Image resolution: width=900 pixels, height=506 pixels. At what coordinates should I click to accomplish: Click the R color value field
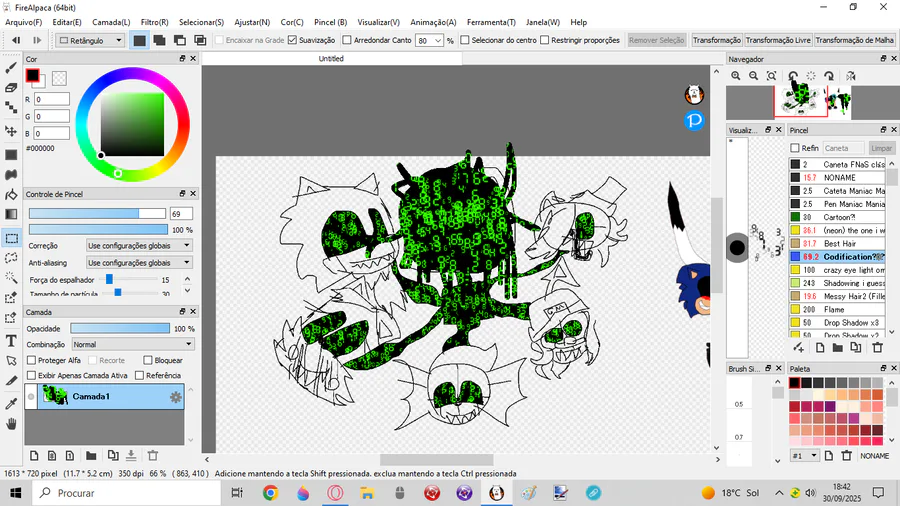click(52, 99)
